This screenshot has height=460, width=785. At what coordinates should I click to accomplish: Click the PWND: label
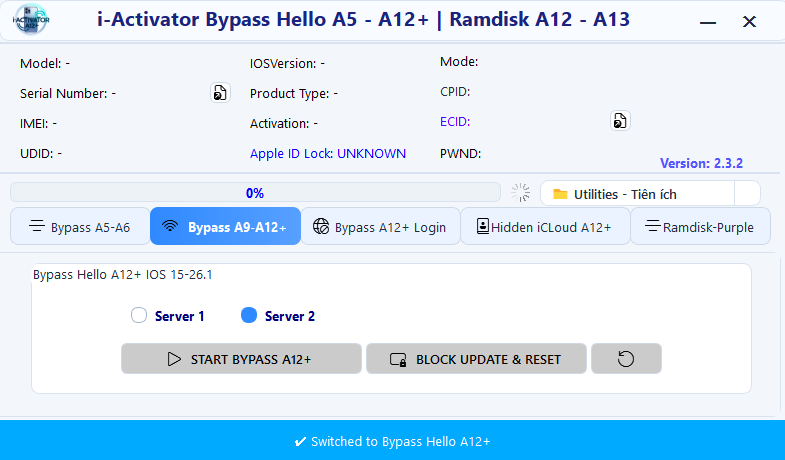(461, 154)
